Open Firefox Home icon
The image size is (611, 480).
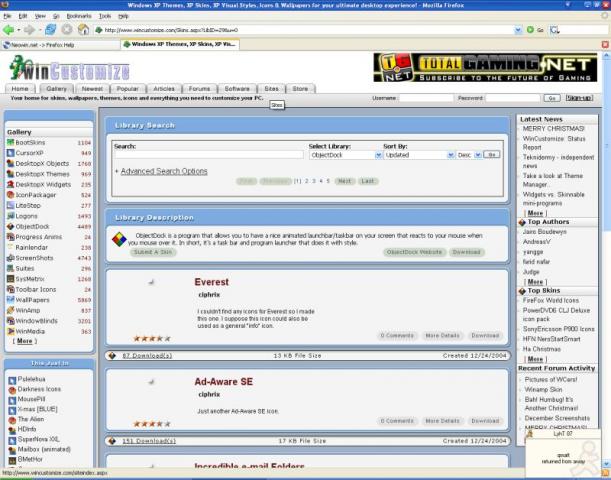click(x=83, y=30)
